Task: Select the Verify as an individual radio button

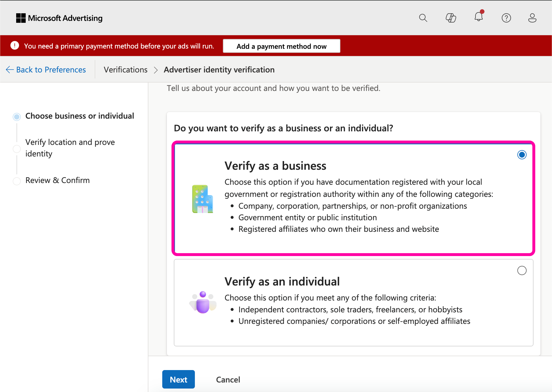Action: pyautogui.click(x=522, y=270)
